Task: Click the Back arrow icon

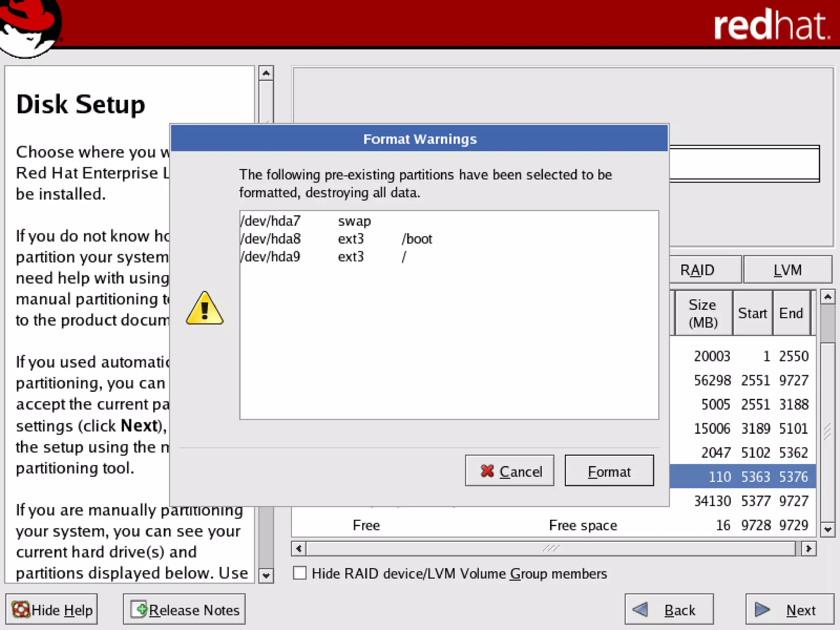Action: tap(640, 609)
